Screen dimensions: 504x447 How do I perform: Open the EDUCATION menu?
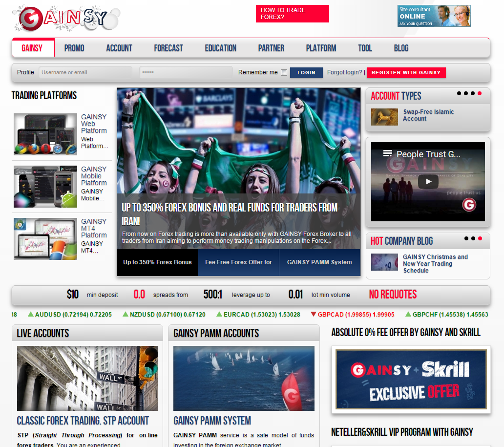tap(221, 48)
